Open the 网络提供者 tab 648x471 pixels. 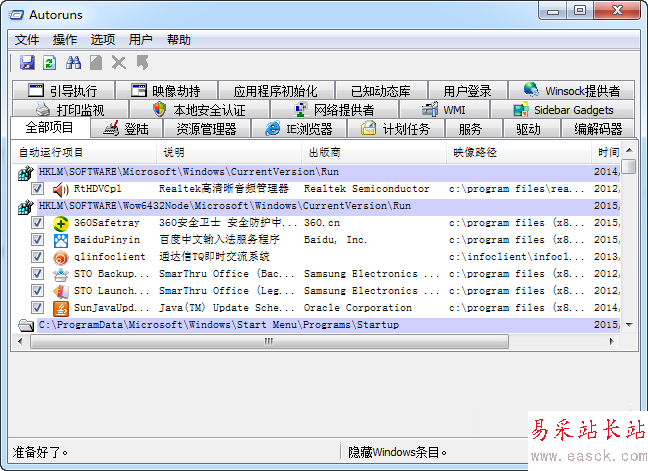[x=334, y=110]
